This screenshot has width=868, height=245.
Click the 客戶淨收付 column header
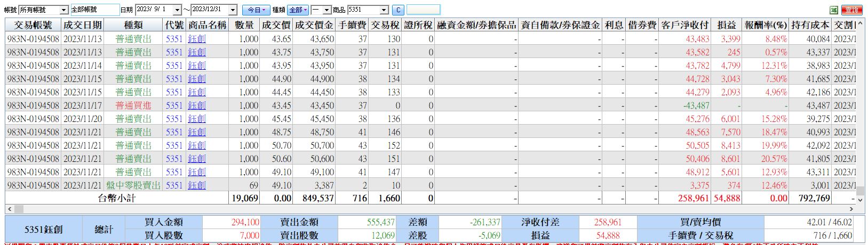[x=684, y=25]
